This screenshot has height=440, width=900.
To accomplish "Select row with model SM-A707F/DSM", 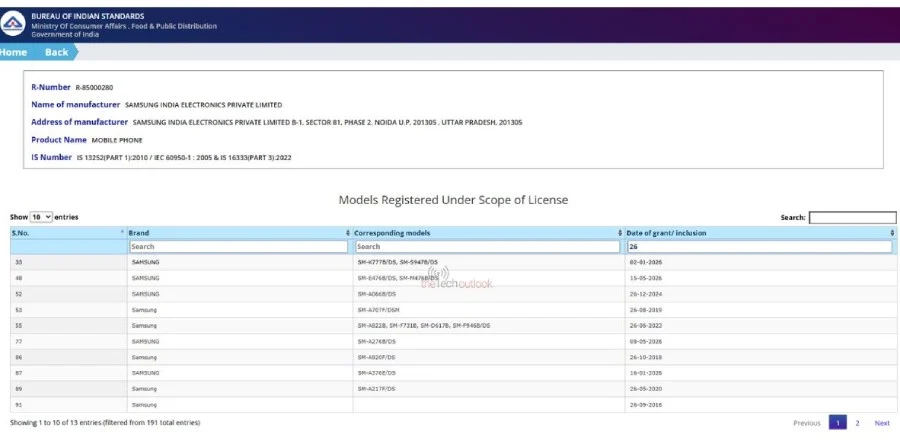I will pyautogui.click(x=452, y=310).
